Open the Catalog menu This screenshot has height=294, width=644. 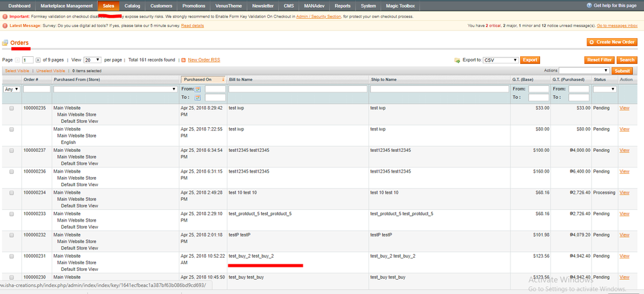[x=132, y=5]
